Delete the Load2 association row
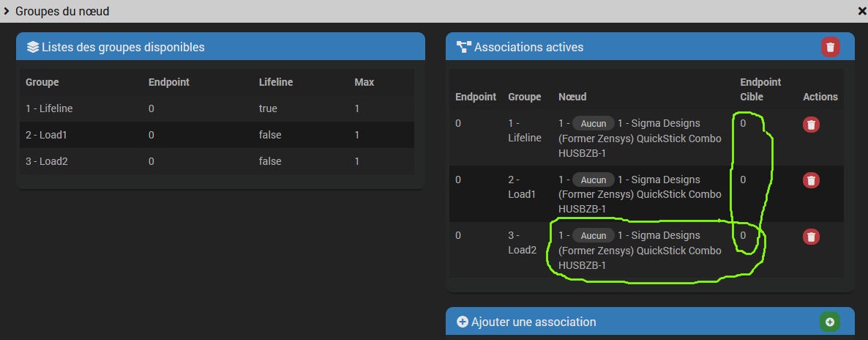Viewport: 868px width, 340px height. (x=811, y=237)
